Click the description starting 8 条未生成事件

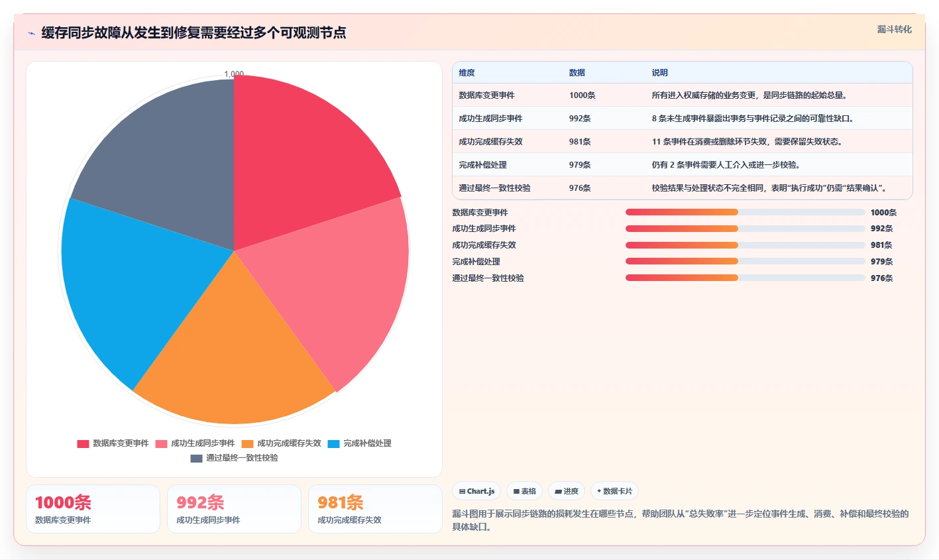click(753, 119)
